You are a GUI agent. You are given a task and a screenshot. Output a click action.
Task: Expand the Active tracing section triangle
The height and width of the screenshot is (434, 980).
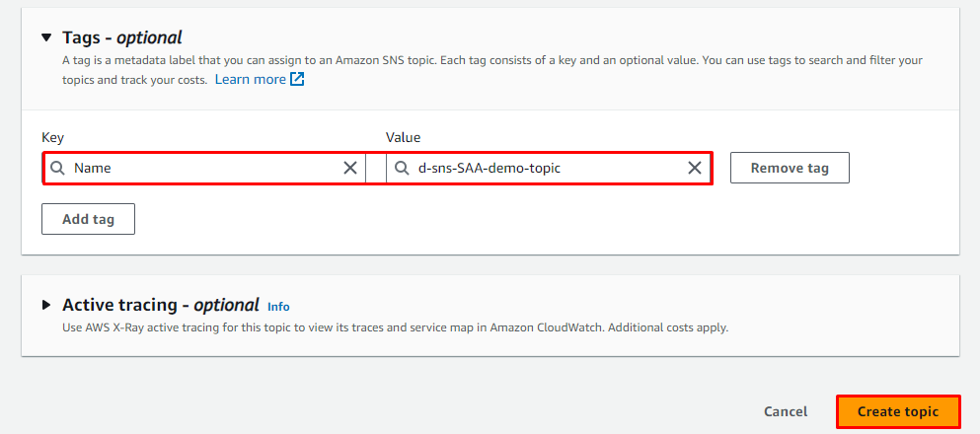(x=46, y=306)
